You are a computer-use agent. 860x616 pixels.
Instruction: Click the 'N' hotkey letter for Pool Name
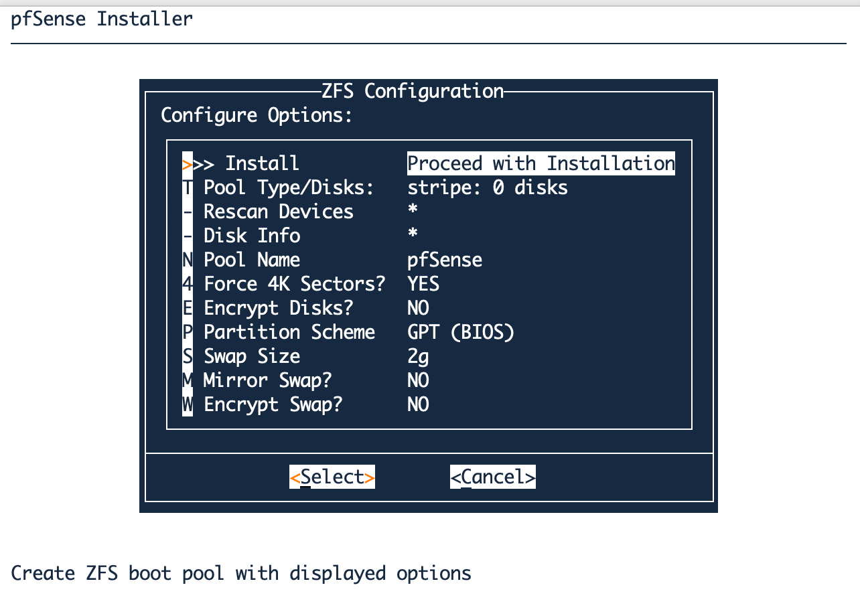pyautogui.click(x=188, y=260)
